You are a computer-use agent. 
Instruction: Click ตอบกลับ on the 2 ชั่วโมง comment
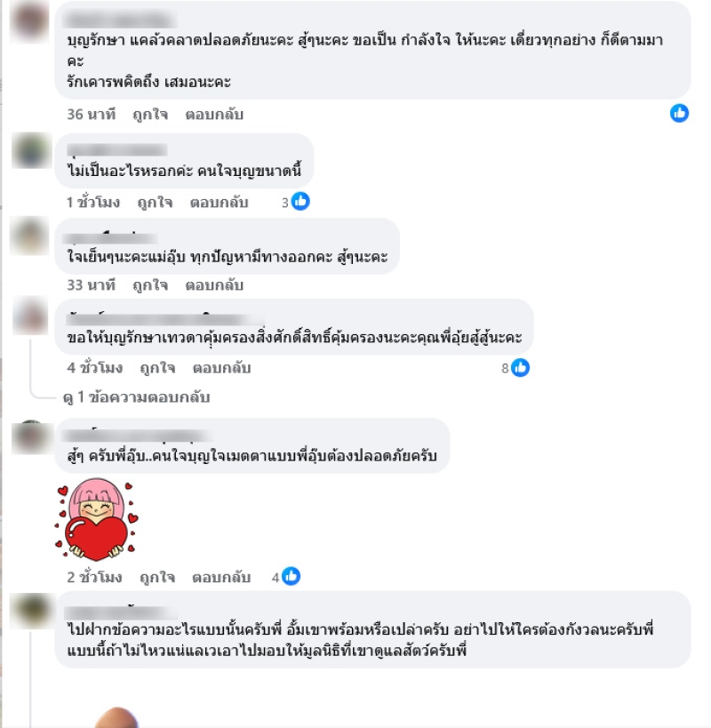click(x=221, y=577)
